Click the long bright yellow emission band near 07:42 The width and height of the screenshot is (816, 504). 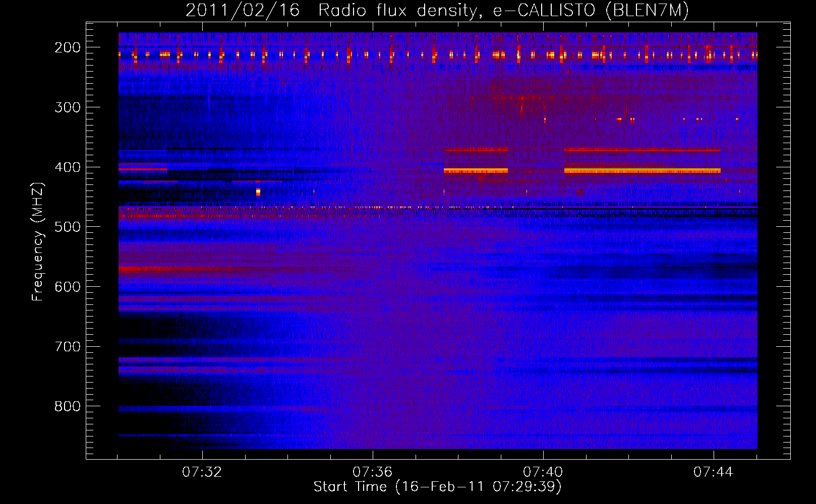643,171
